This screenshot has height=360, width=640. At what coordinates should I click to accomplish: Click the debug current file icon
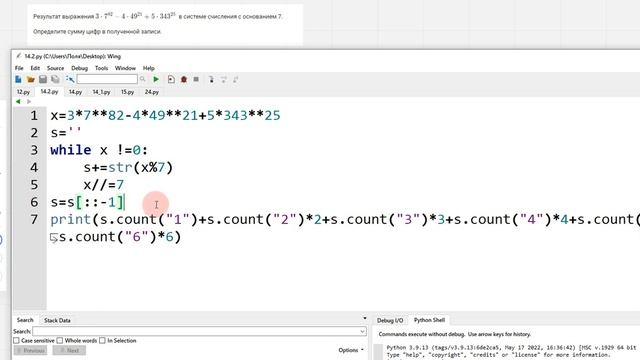[x=171, y=79]
